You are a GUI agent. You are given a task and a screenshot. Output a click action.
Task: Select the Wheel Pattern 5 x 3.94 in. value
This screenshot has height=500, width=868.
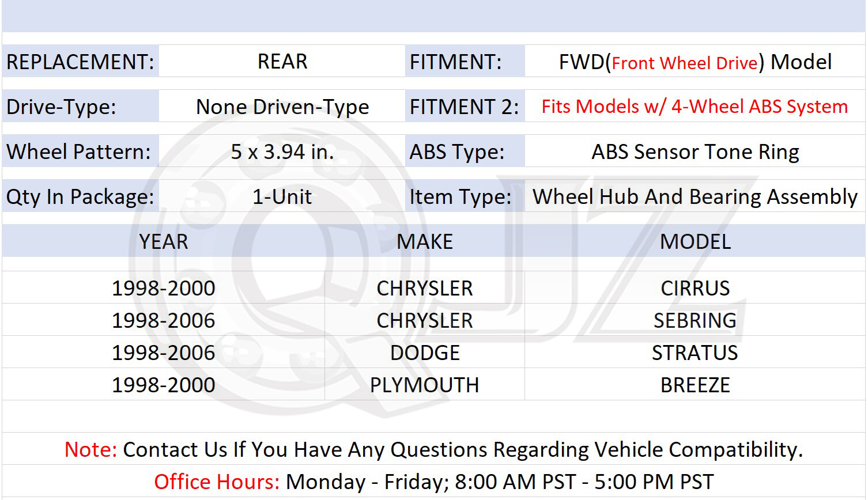(282, 151)
